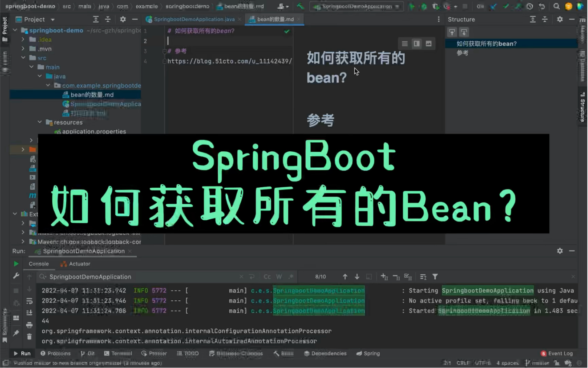Click Git update project arrow icon
The height and width of the screenshot is (368, 588).
(493, 6)
